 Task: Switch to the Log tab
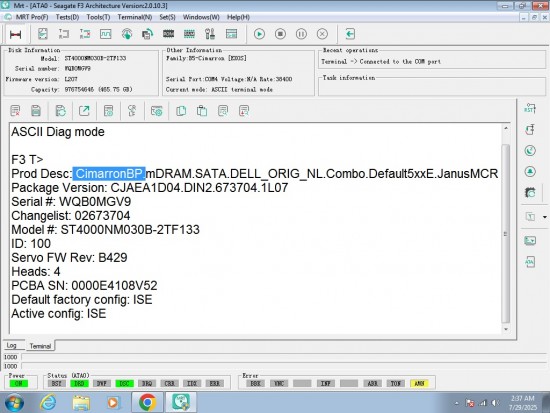pyautogui.click(x=12, y=345)
